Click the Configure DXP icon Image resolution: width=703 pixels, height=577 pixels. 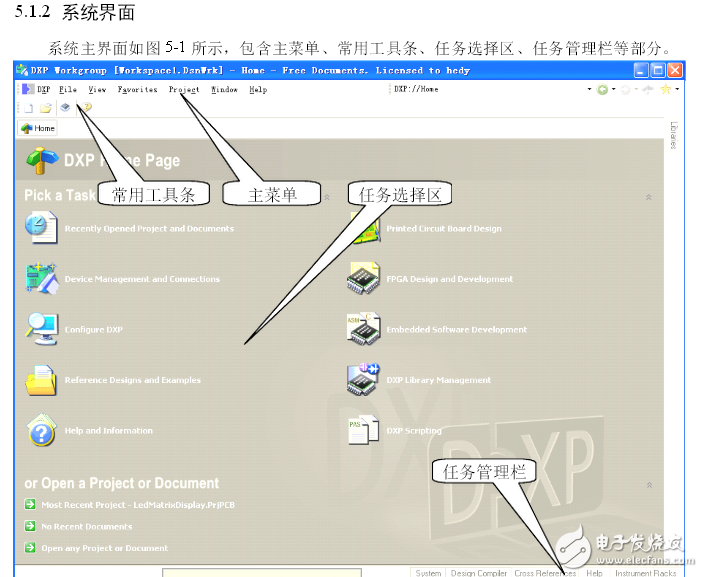pyautogui.click(x=41, y=328)
